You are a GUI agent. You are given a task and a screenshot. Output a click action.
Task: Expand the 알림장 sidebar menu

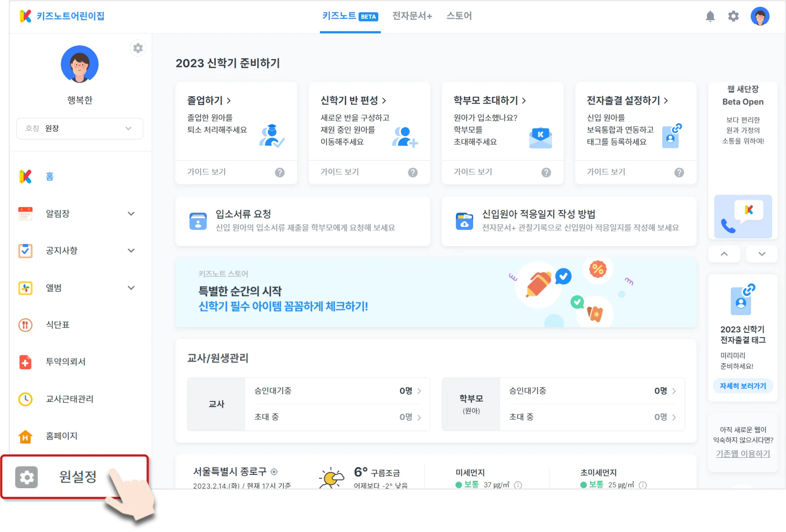click(x=131, y=213)
